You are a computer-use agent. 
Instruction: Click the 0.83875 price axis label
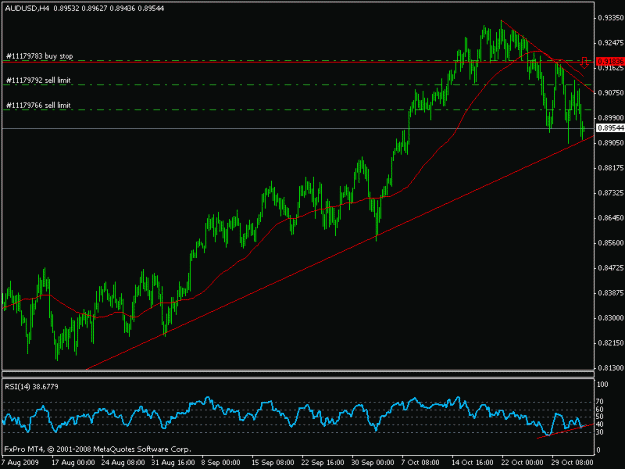pyautogui.click(x=611, y=293)
